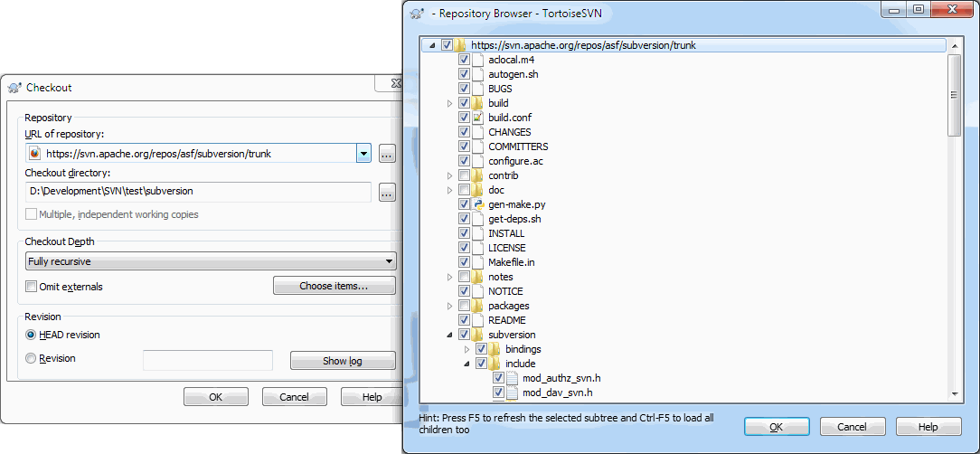Open the URL of repository dropdown
The image size is (980, 454).
point(363,153)
